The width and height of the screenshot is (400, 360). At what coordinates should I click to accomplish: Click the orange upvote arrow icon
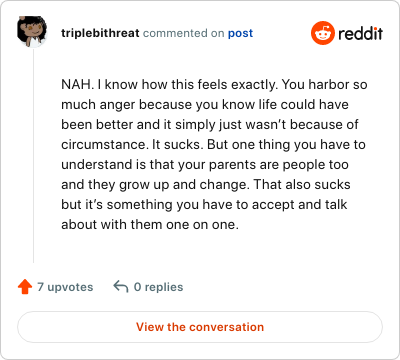click(x=25, y=287)
